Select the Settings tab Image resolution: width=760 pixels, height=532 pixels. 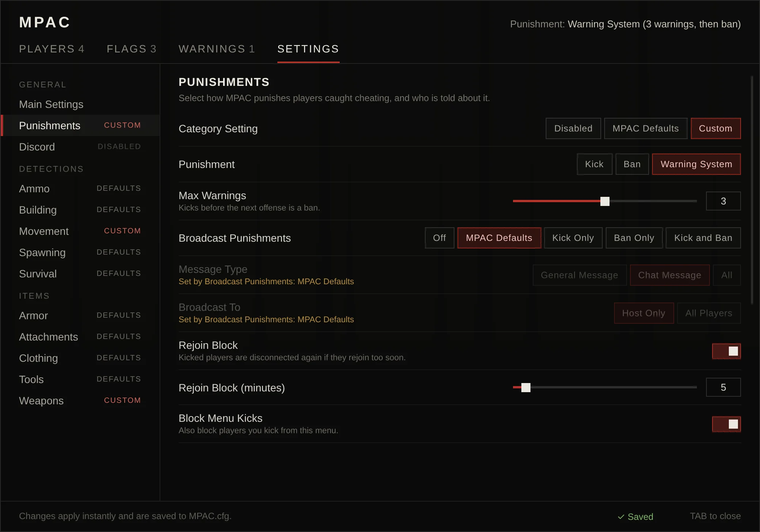(x=308, y=49)
